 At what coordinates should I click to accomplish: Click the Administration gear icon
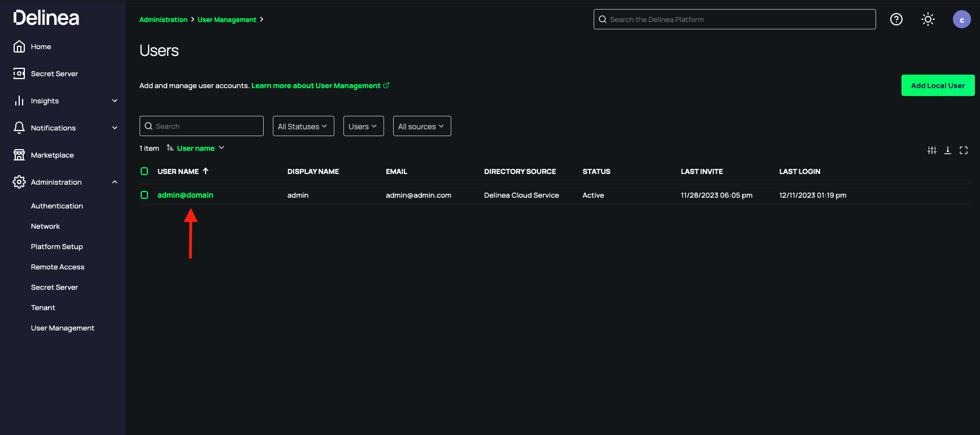(x=19, y=182)
